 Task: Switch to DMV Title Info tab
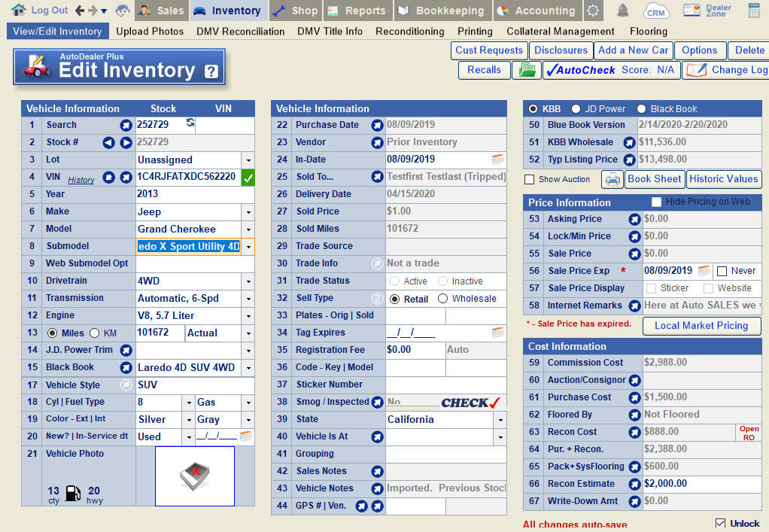pos(330,32)
